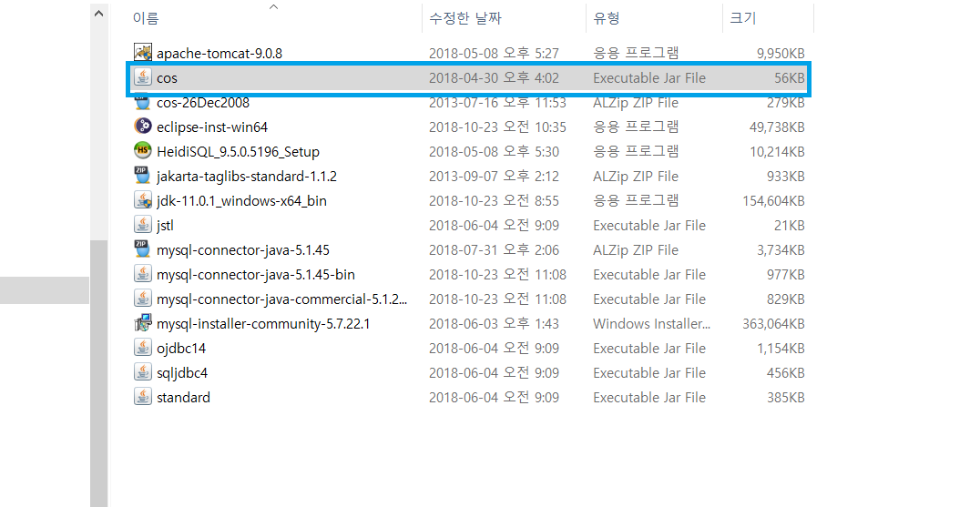Select the file named mysql-connector-java-5.1.45-bin
This screenshot has height=507, width=980.
256,274
